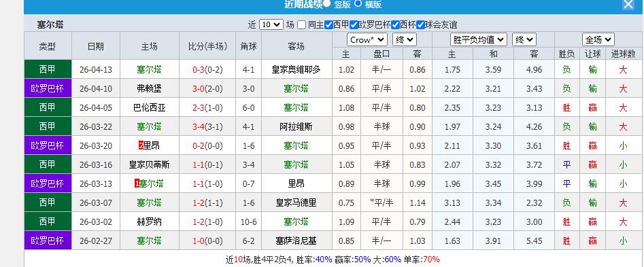Click odds value 5.45 in 塞萨洛尼基 row
Screen dimensions: 644x267
pos(534,241)
